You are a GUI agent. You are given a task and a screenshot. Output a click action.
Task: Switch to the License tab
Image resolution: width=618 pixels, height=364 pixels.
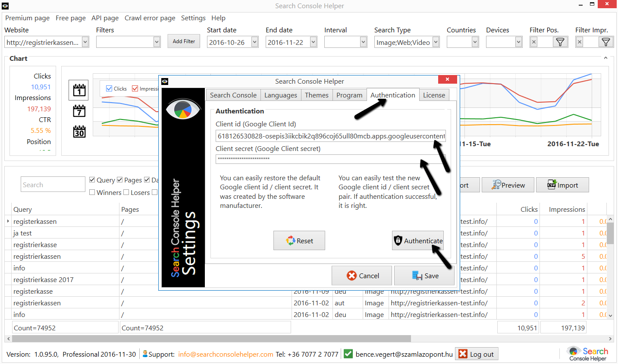[434, 95]
